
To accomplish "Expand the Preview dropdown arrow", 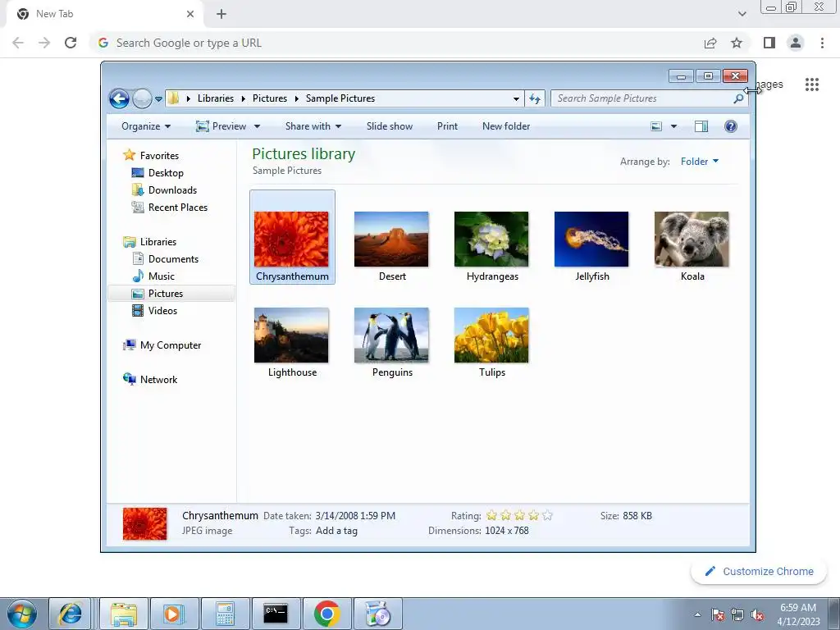I will tap(257, 126).
